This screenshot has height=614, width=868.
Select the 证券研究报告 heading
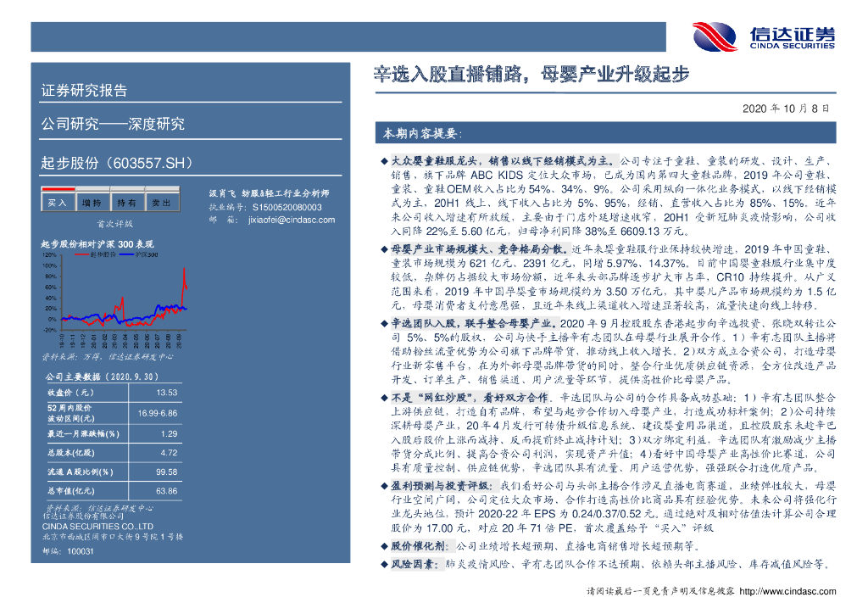[x=84, y=90]
